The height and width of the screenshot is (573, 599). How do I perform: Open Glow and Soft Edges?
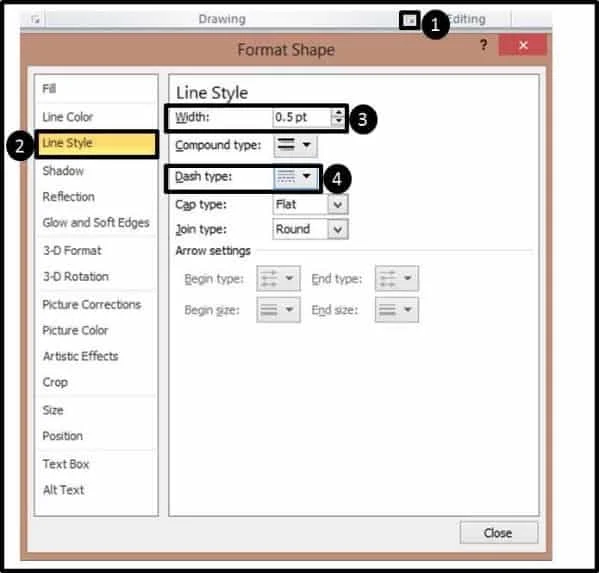click(96, 222)
